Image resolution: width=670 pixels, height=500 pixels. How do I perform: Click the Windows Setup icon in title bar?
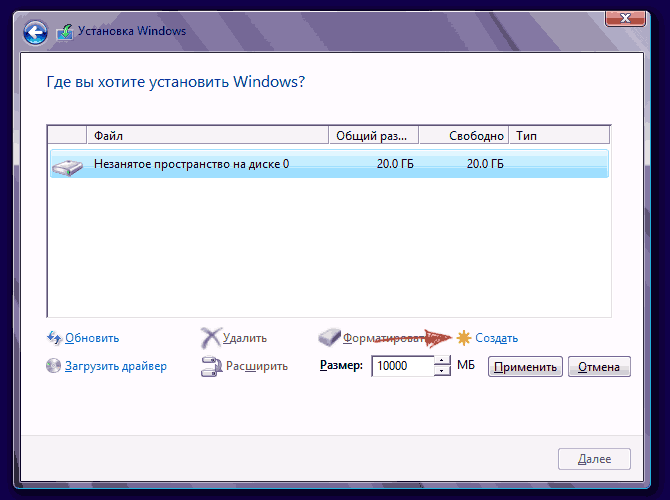point(65,32)
